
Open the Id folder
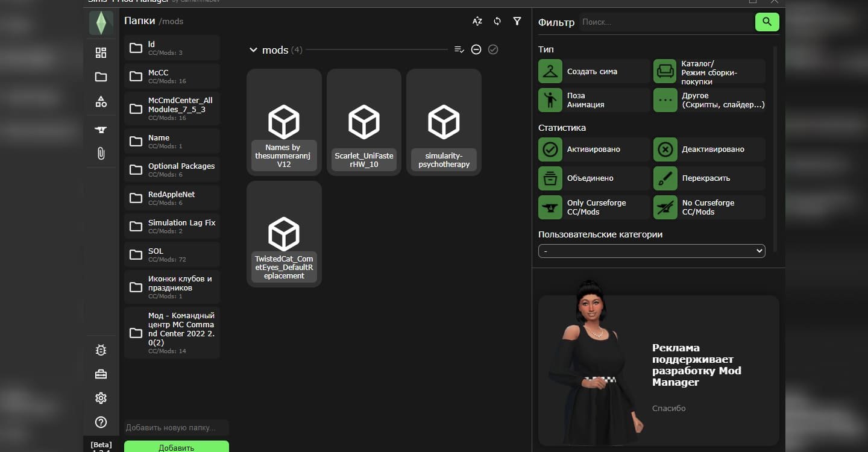click(x=172, y=48)
